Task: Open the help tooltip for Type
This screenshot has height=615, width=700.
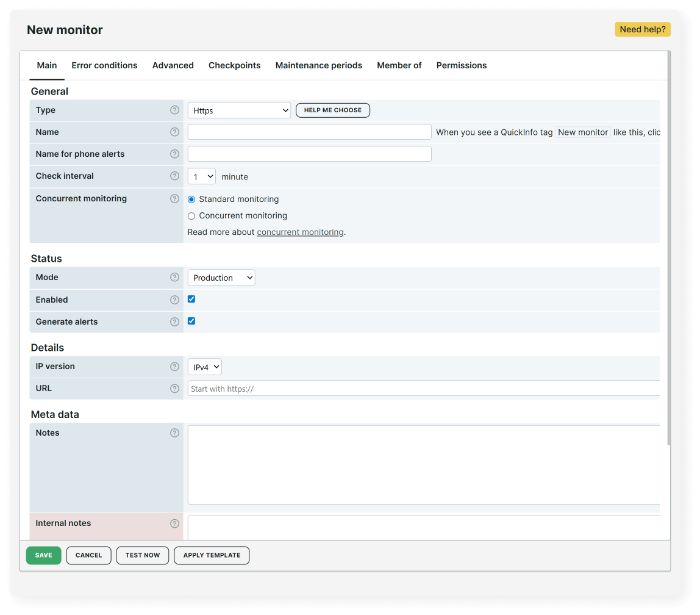Action: coord(174,110)
